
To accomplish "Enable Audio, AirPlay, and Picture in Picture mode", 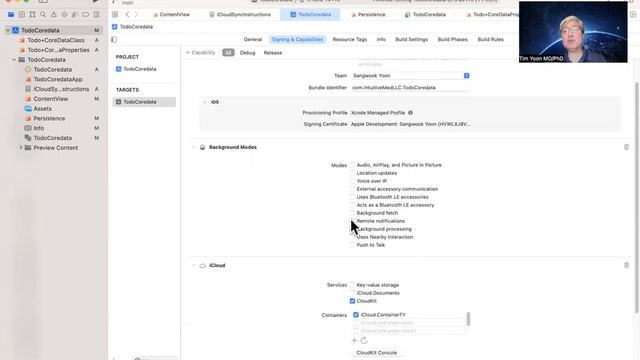I will click(352, 165).
